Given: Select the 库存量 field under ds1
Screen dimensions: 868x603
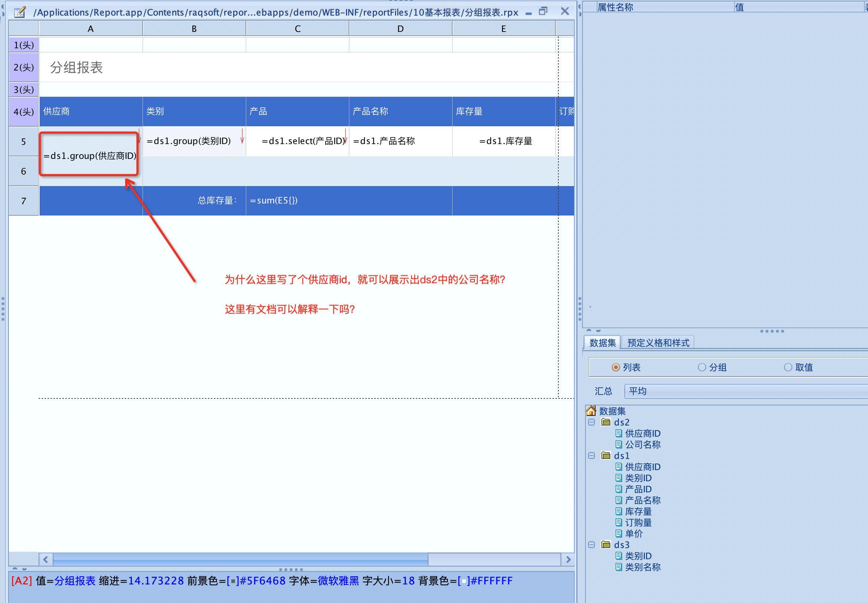Looking at the screenshot, I should tap(638, 511).
